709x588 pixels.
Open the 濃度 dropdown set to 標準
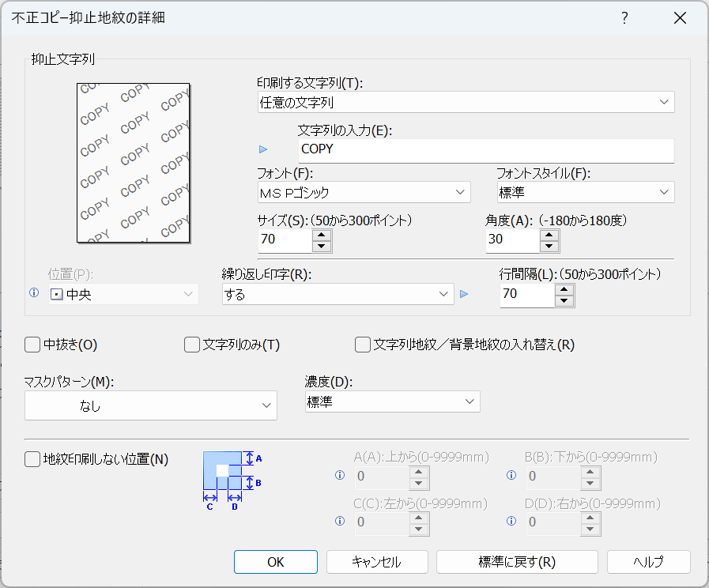coord(393,402)
